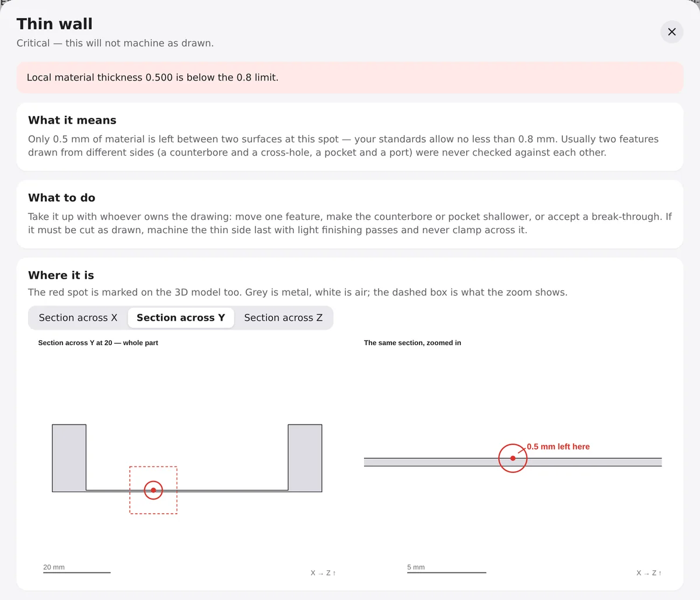Click the 'What to do' heading
This screenshot has width=700, height=600.
coord(62,198)
